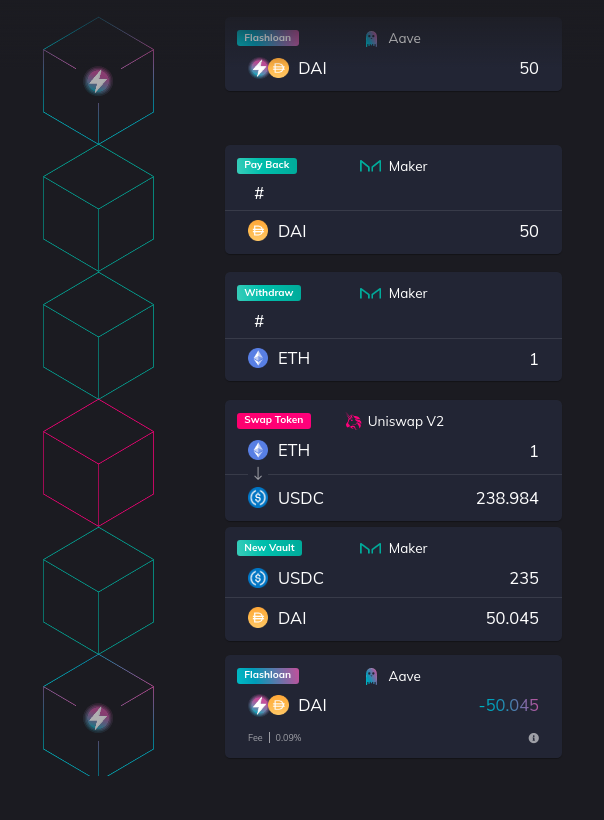Viewport: 604px width, 820px height.
Task: Click the lightning cube at the chain top
Action: coord(98,83)
